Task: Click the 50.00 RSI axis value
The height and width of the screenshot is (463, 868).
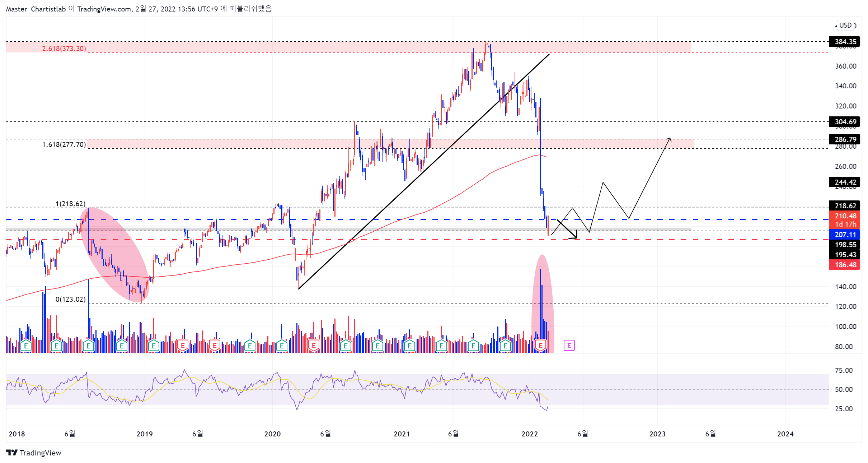Action: (x=844, y=389)
